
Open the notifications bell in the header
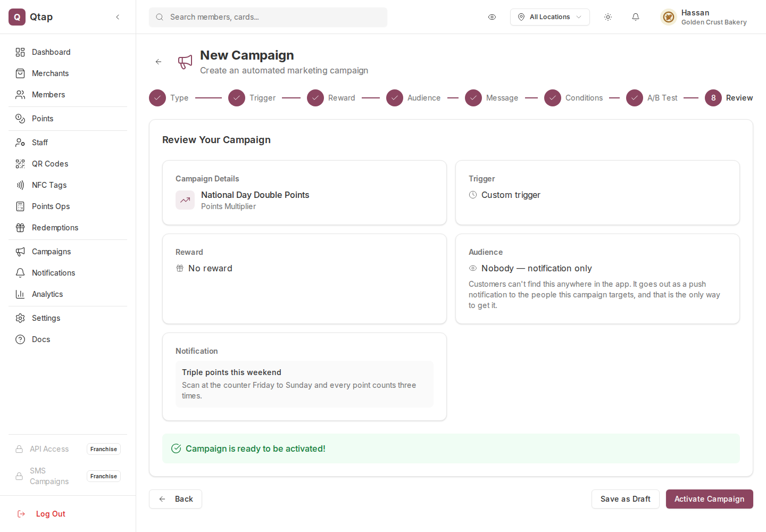[636, 17]
